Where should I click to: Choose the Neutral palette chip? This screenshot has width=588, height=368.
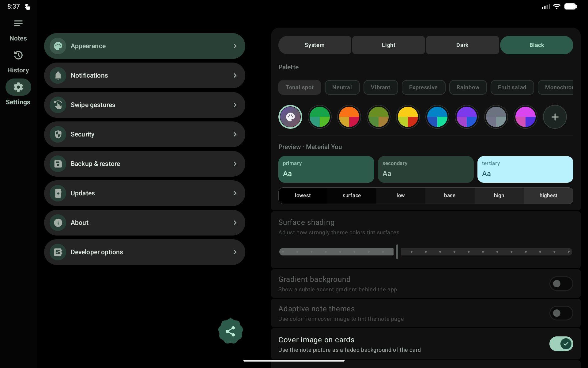(x=342, y=87)
